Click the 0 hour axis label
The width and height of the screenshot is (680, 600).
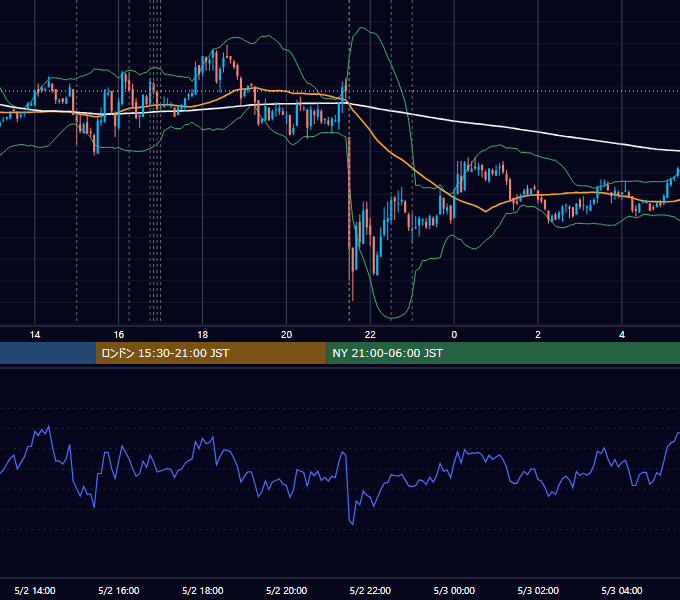coord(454,335)
